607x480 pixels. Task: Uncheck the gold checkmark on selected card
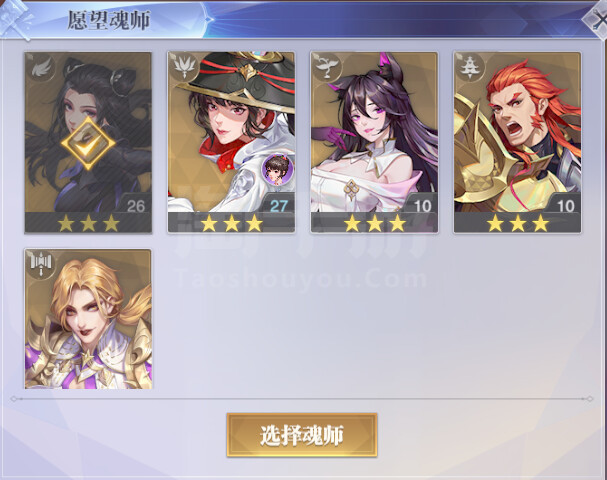pos(88,143)
